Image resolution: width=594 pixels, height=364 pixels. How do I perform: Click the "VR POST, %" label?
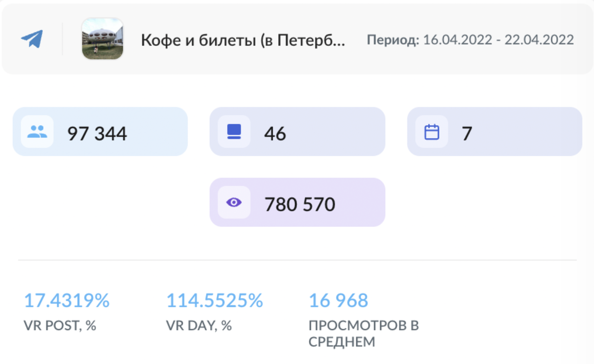point(60,325)
